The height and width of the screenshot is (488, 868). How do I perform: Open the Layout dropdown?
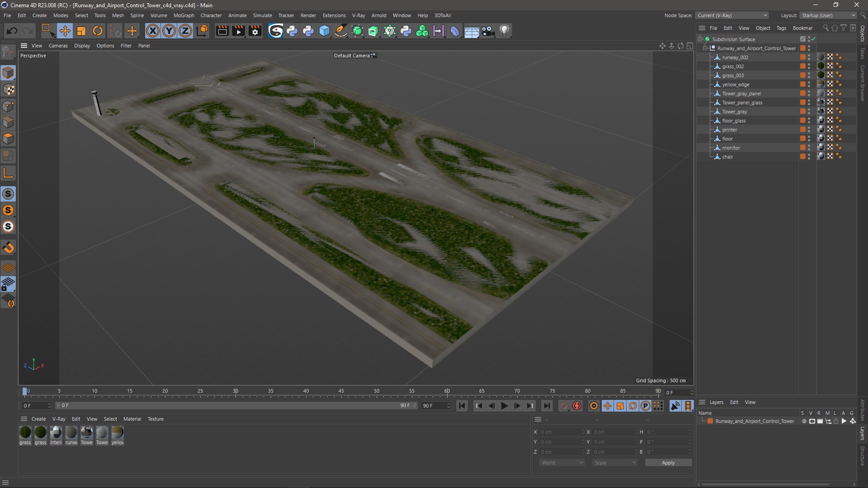coord(828,15)
